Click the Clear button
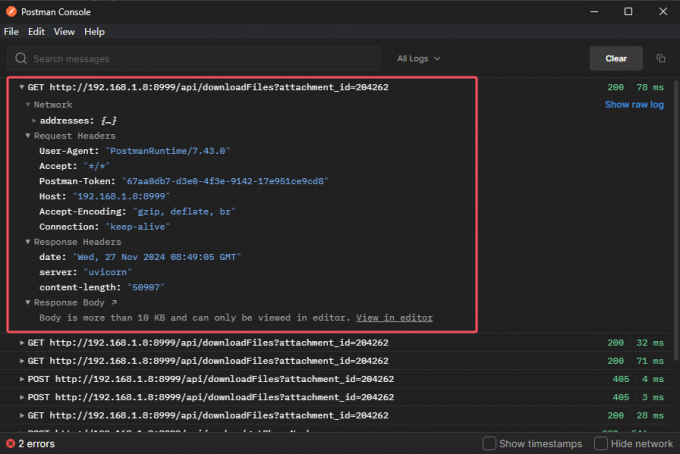 tap(616, 59)
